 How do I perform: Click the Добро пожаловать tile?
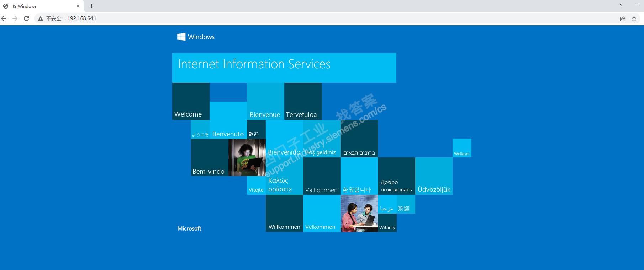point(396,176)
